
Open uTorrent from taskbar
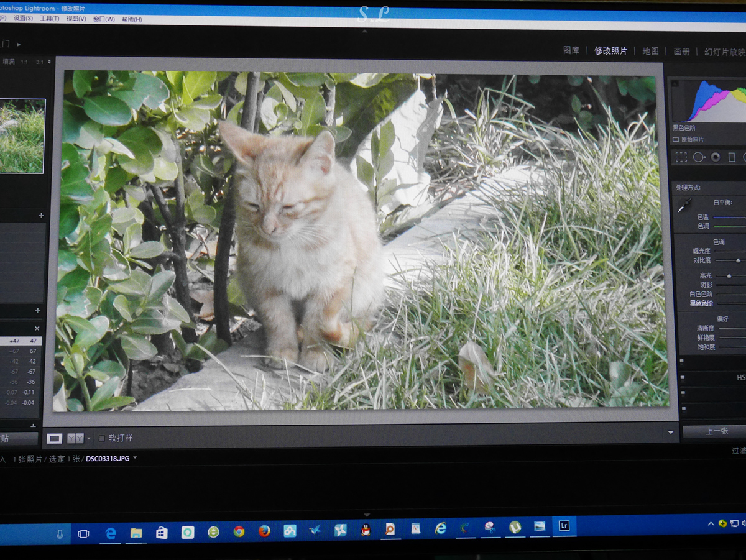click(515, 527)
